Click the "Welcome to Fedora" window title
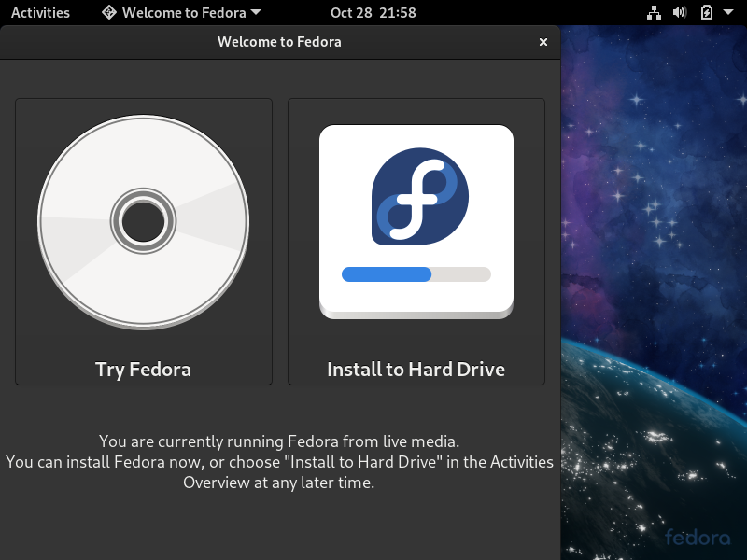This screenshot has height=560, width=747. pyautogui.click(x=279, y=42)
